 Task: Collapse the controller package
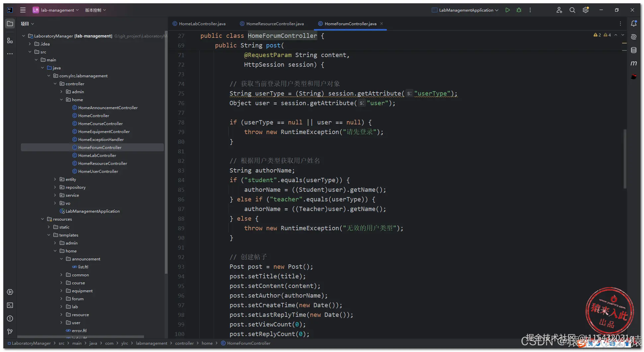pyautogui.click(x=55, y=84)
